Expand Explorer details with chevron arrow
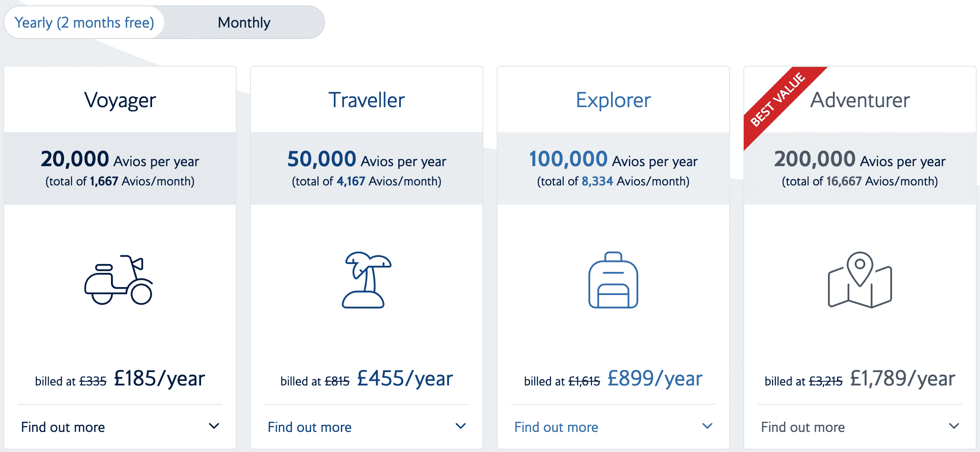Image resolution: width=980 pixels, height=452 pixels. (x=707, y=426)
